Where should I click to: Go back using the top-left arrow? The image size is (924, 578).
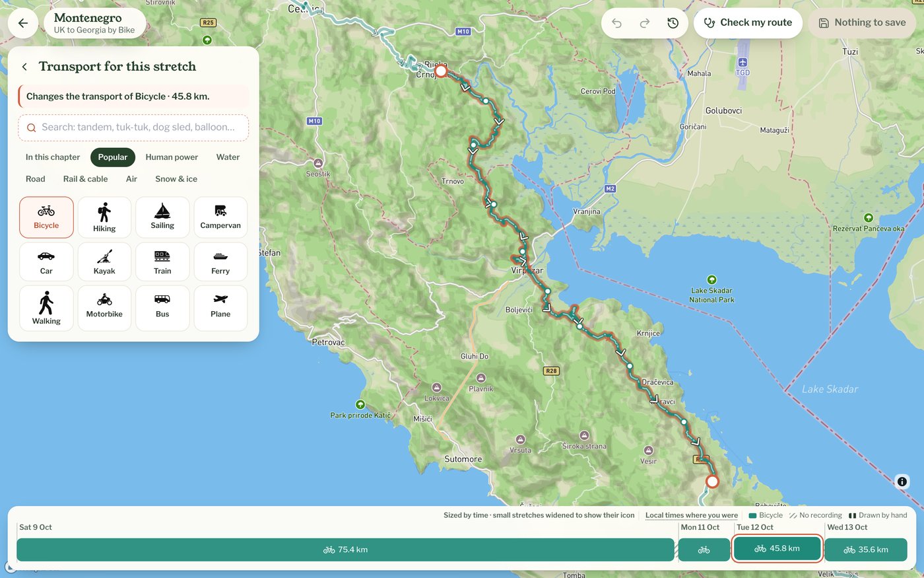pyautogui.click(x=23, y=23)
